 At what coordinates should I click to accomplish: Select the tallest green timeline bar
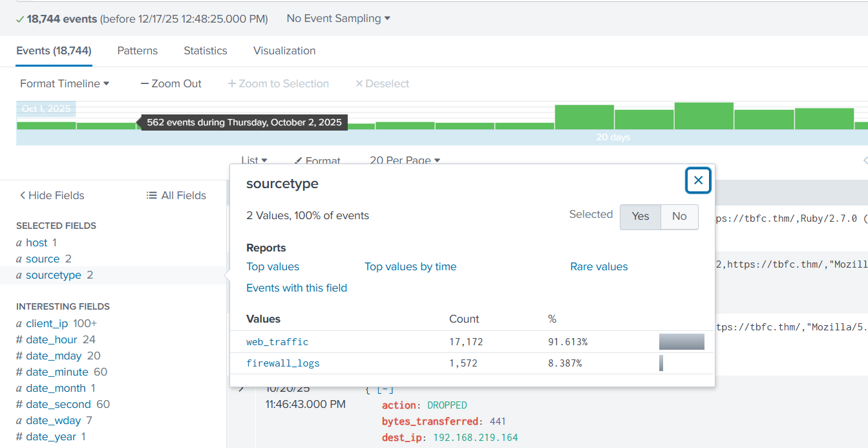click(x=703, y=116)
